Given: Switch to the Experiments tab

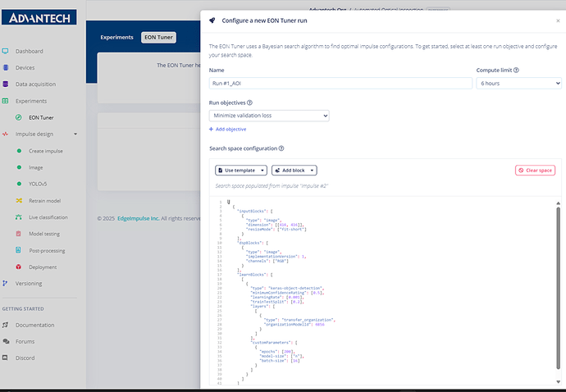Looking at the screenshot, I should click(x=116, y=37).
